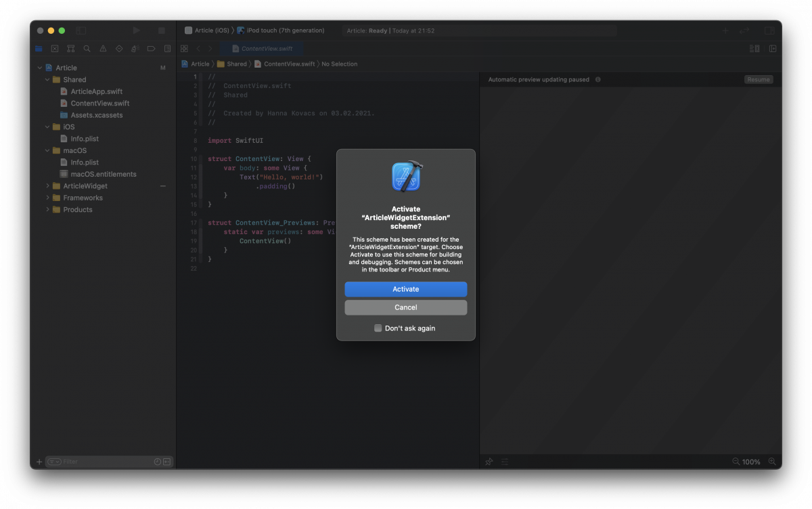Click the Activate button
812x509 pixels.
coord(405,289)
